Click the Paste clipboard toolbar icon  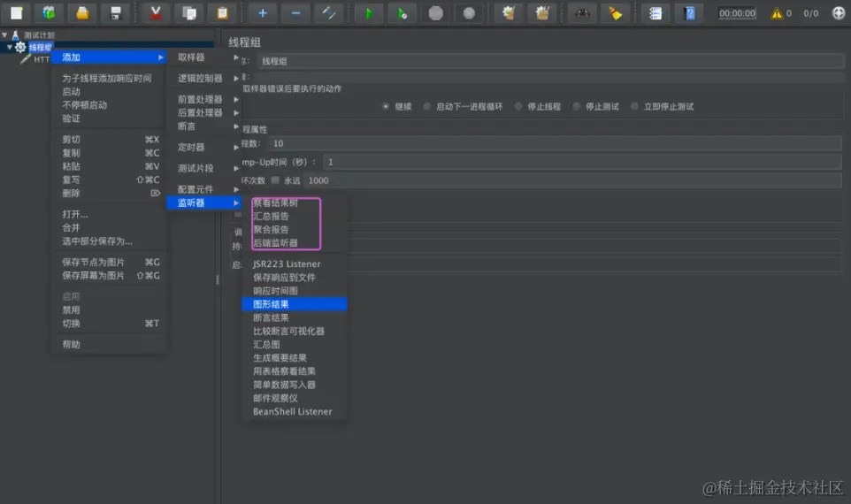223,13
